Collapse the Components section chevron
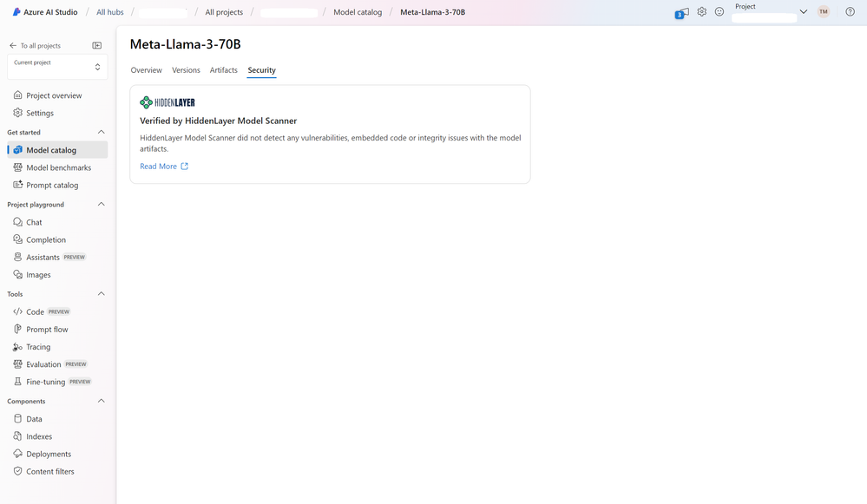The height and width of the screenshot is (504, 867). click(x=102, y=402)
